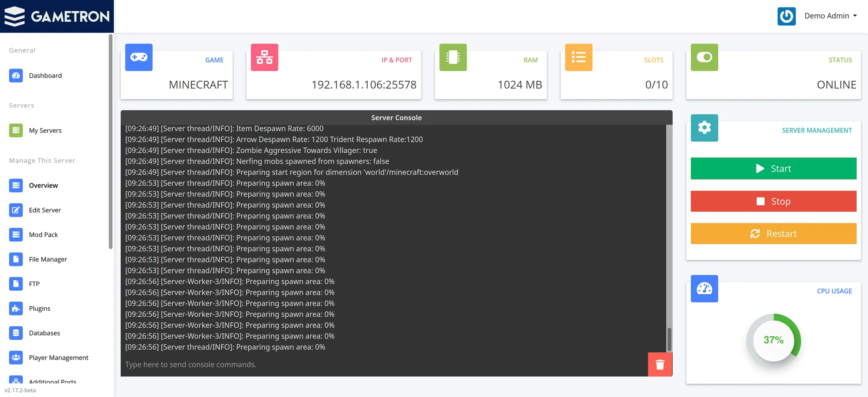Viewport: 868px width, 397px height.
Task: Click the 0/10 slots value
Action: tap(656, 85)
